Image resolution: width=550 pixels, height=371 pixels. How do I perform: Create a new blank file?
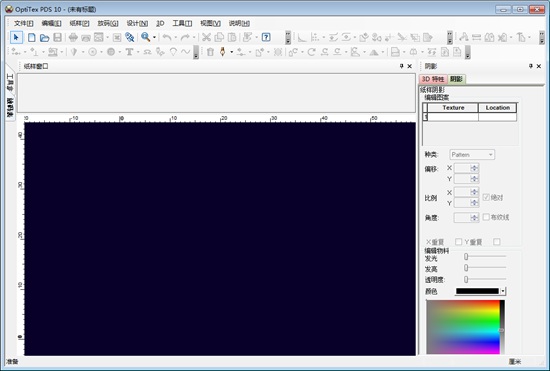pos(32,37)
